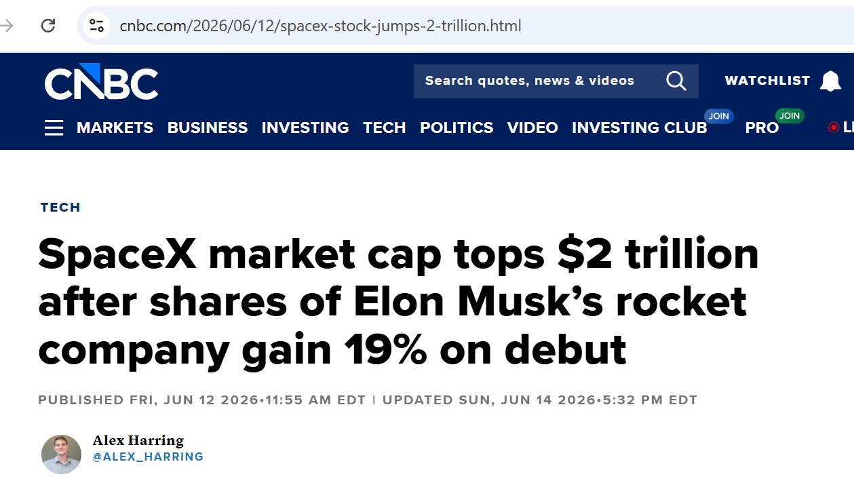This screenshot has width=854, height=504.
Task: Select the cnbc.com URL in address bar
Action: [320, 26]
